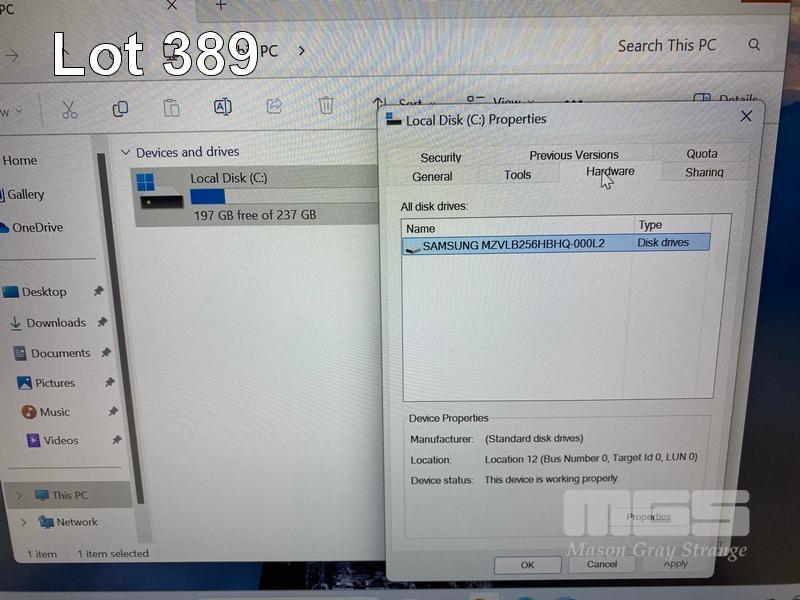The height and width of the screenshot is (600, 800).
Task: Open the Music folder in sidebar
Action: pos(54,412)
